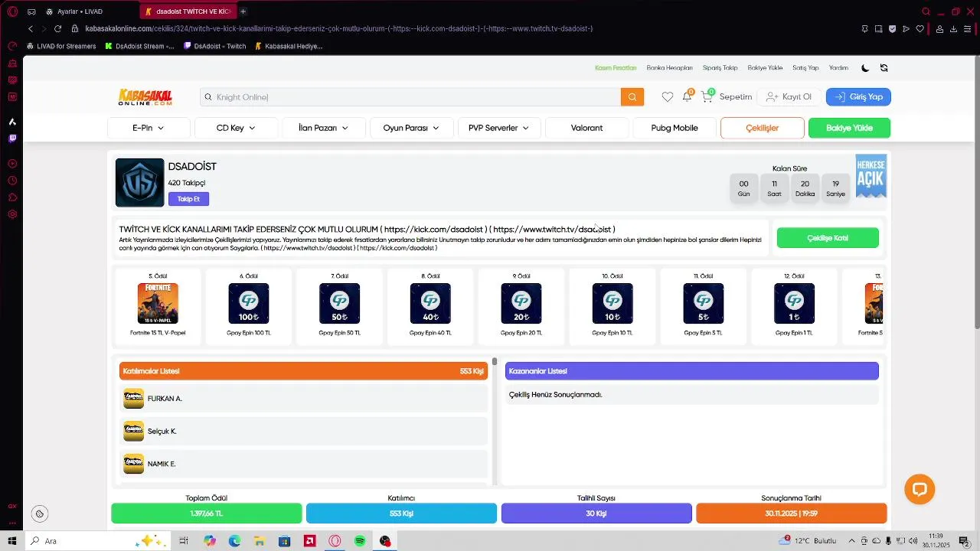The height and width of the screenshot is (551, 980).
Task: Open DsAdoist - Twitch bookmark
Action: pyautogui.click(x=215, y=46)
